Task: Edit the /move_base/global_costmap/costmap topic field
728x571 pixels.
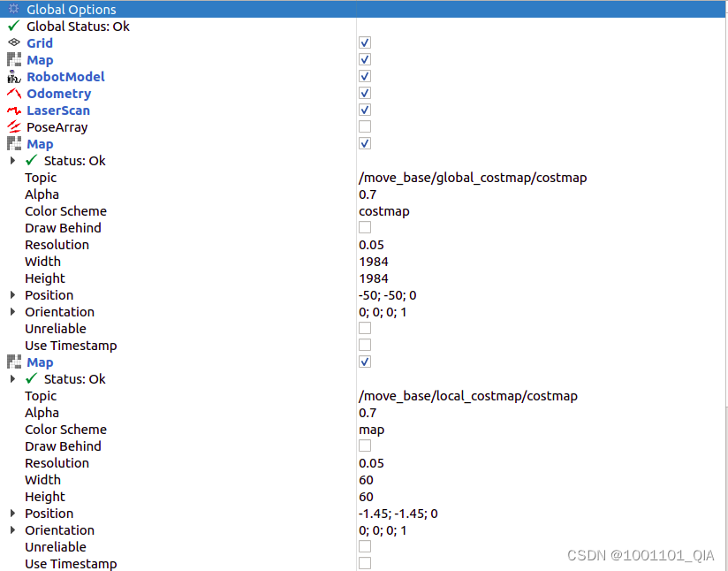Action: coord(473,178)
